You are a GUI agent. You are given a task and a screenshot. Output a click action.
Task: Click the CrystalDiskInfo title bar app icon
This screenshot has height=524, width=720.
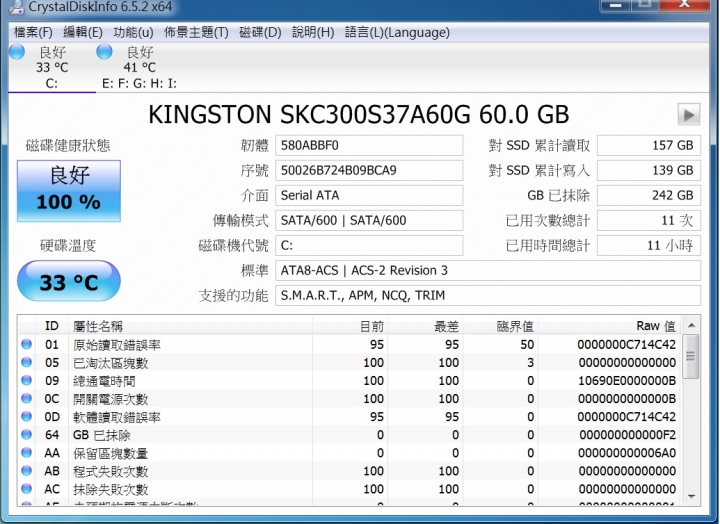17,6
